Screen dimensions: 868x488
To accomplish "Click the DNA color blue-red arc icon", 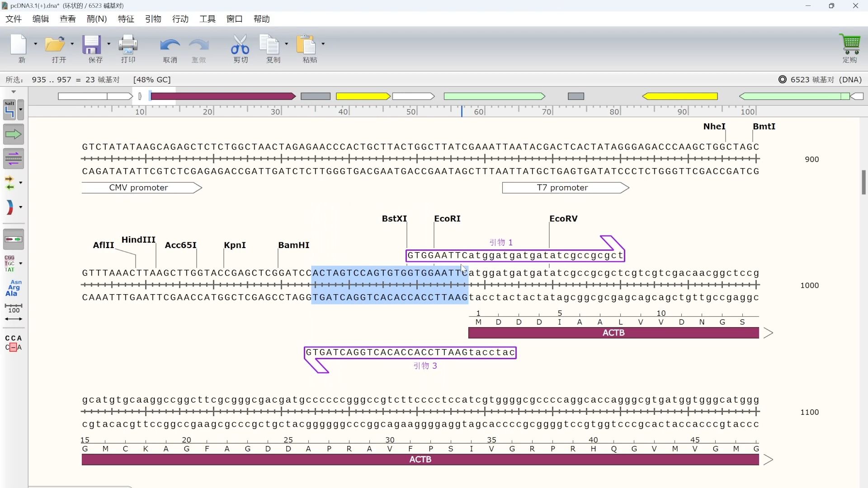I will [x=10, y=207].
